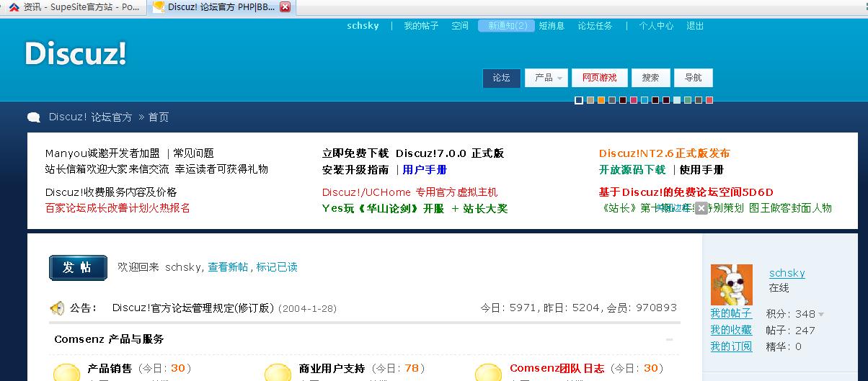
Task: Select the pink theme swatch
Action: pyautogui.click(x=633, y=100)
